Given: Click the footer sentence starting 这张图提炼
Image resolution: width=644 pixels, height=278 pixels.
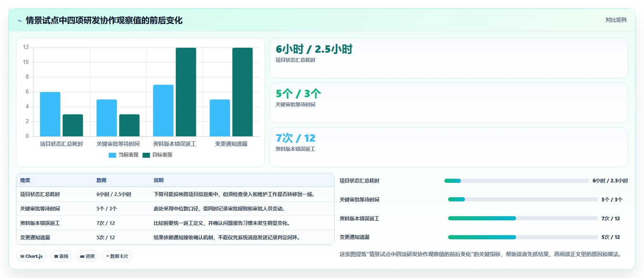Looking at the screenshot, I should [x=480, y=254].
